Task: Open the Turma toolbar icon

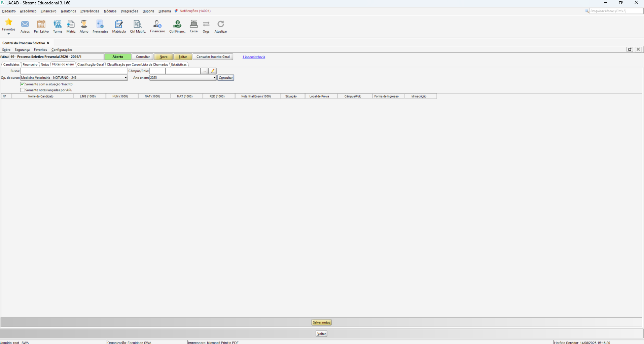Action: click(58, 24)
